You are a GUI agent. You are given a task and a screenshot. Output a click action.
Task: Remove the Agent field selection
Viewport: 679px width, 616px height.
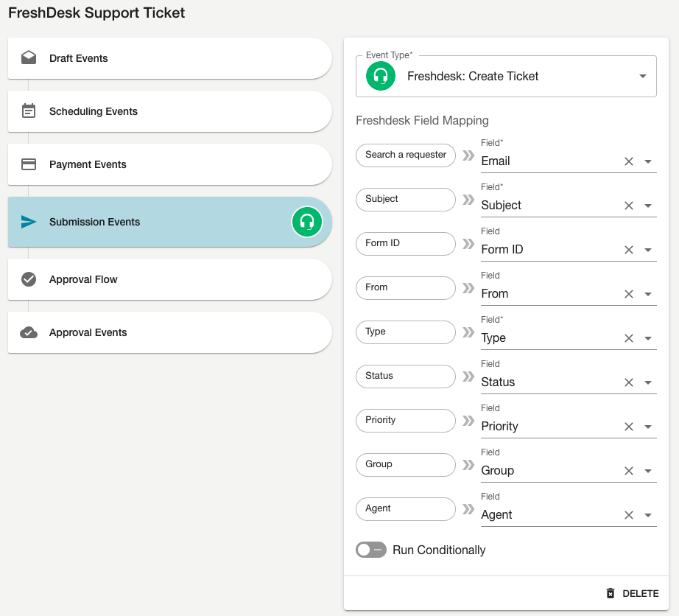(629, 515)
